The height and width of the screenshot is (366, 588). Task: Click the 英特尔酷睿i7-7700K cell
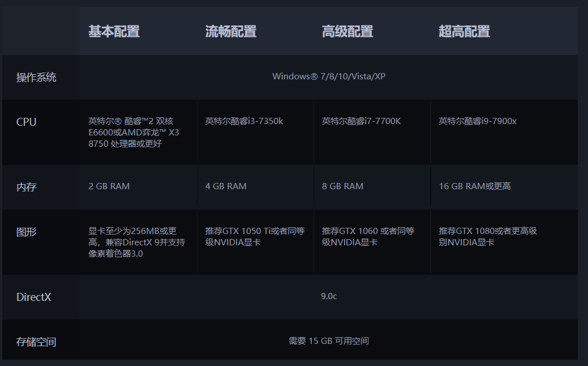pyautogui.click(x=361, y=121)
